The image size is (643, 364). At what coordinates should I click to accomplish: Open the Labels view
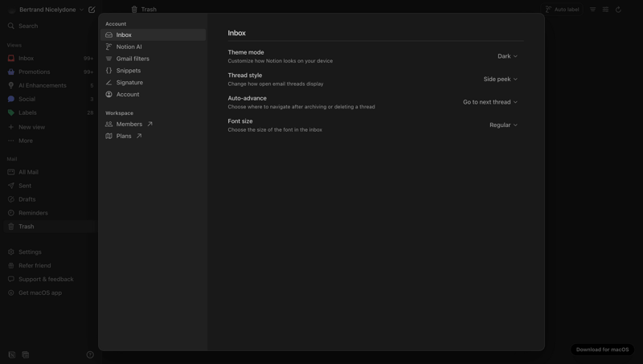49,112
